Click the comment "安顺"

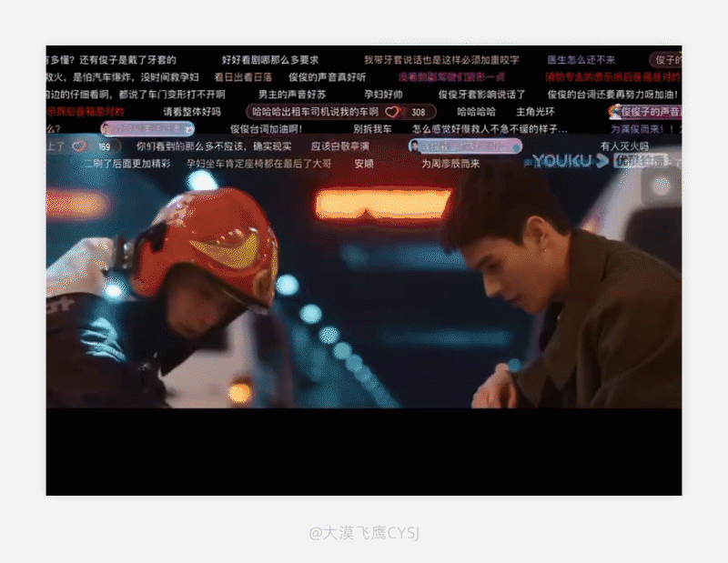[363, 164]
